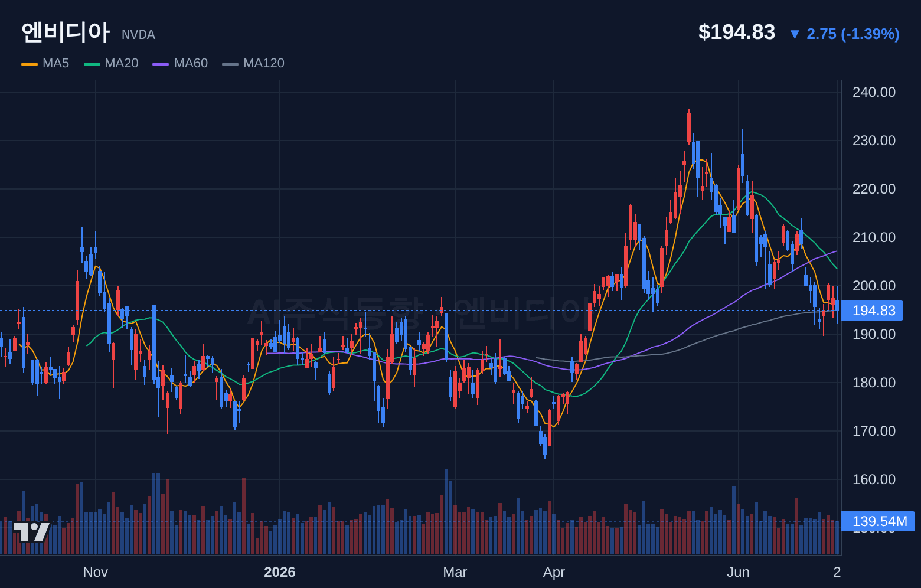Click the 170.00 price axis tick

pos(874,431)
